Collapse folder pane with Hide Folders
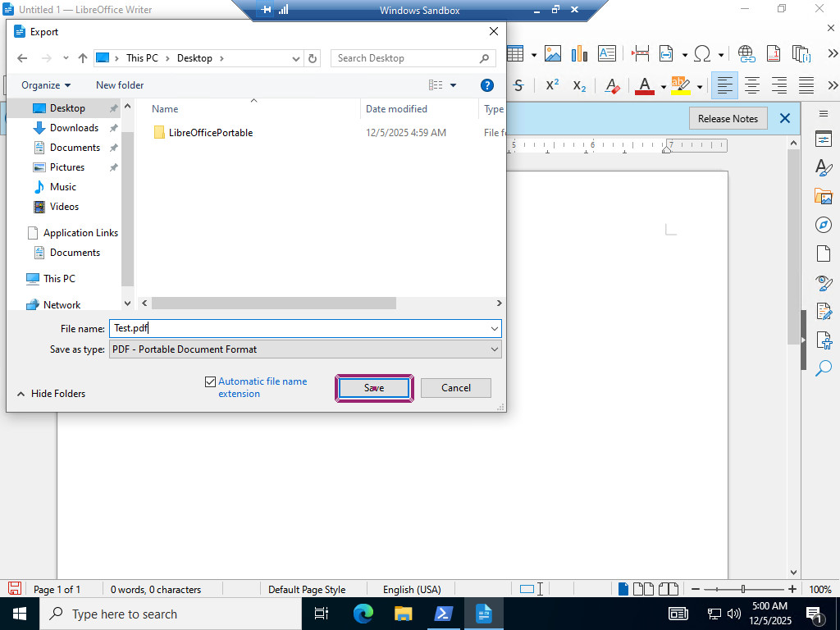This screenshot has width=840, height=630. tap(51, 394)
